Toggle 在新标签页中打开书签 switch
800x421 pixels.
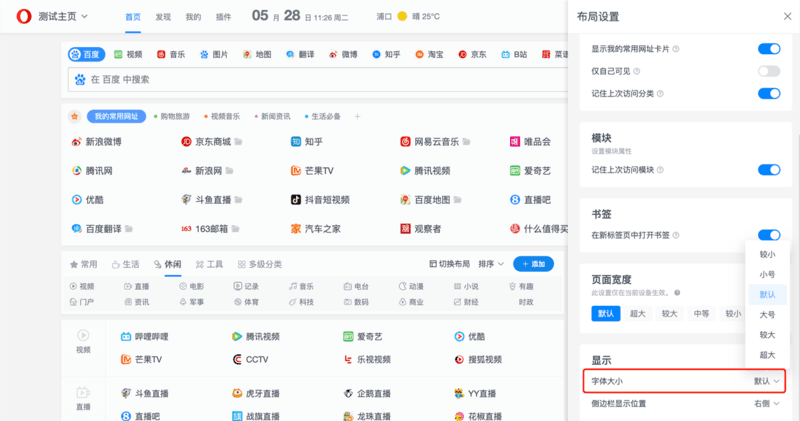coord(769,235)
